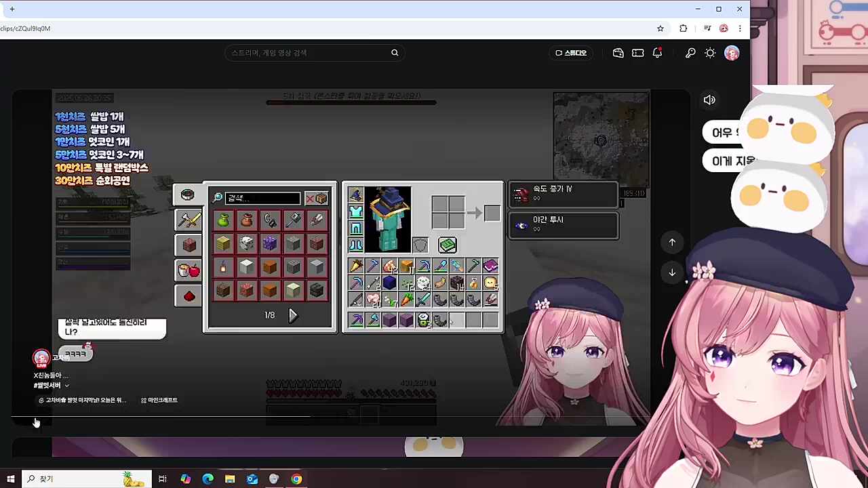Open notifications bell in Chzzk header
The image size is (868, 488).
(x=657, y=53)
